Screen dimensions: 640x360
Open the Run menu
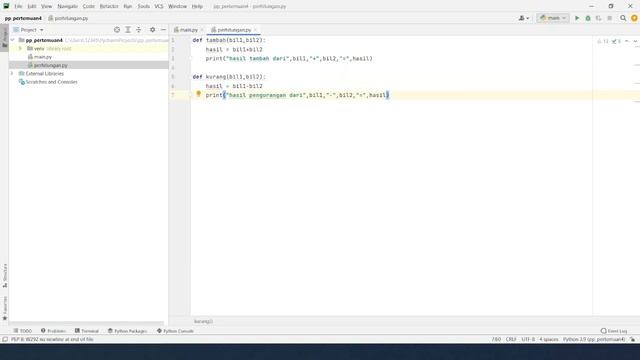tap(128, 7)
